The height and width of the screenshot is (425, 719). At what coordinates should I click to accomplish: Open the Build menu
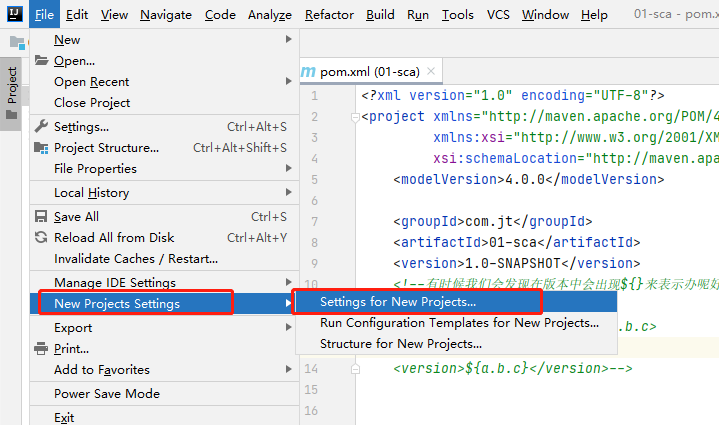coord(380,15)
